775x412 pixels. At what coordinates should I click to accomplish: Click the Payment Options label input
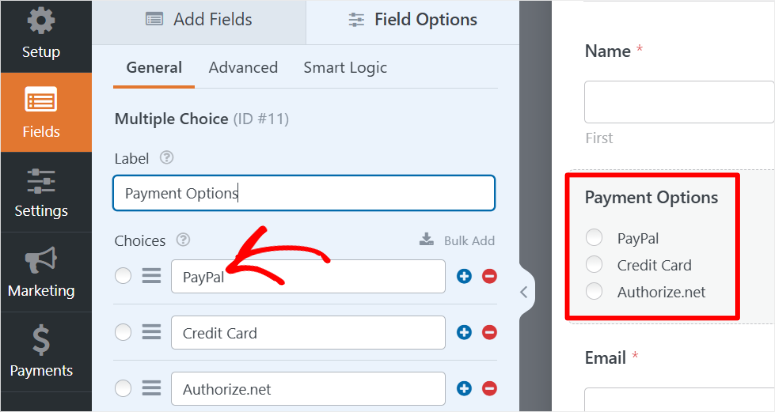coord(304,193)
